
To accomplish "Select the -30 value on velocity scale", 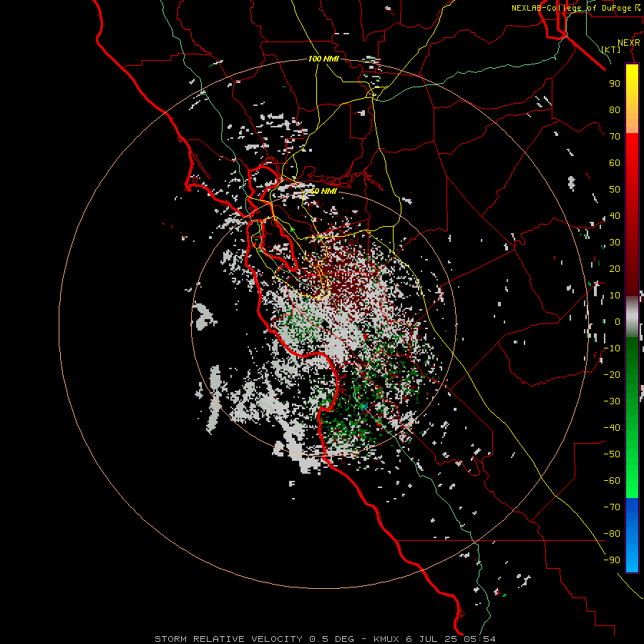I will pyautogui.click(x=612, y=401).
